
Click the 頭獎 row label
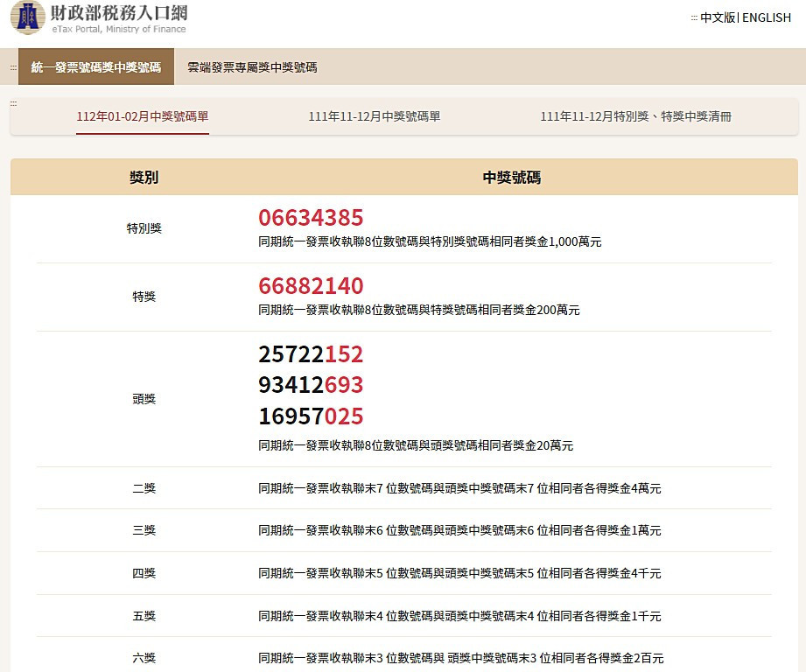tap(144, 399)
